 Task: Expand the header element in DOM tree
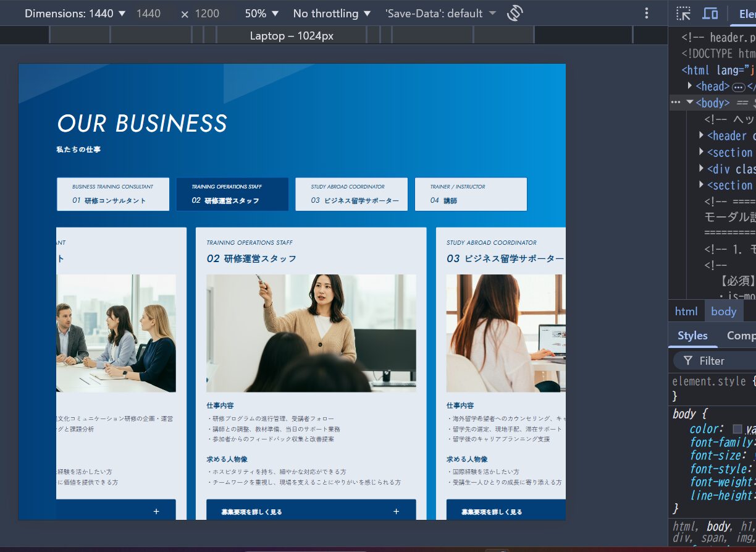[701, 135]
